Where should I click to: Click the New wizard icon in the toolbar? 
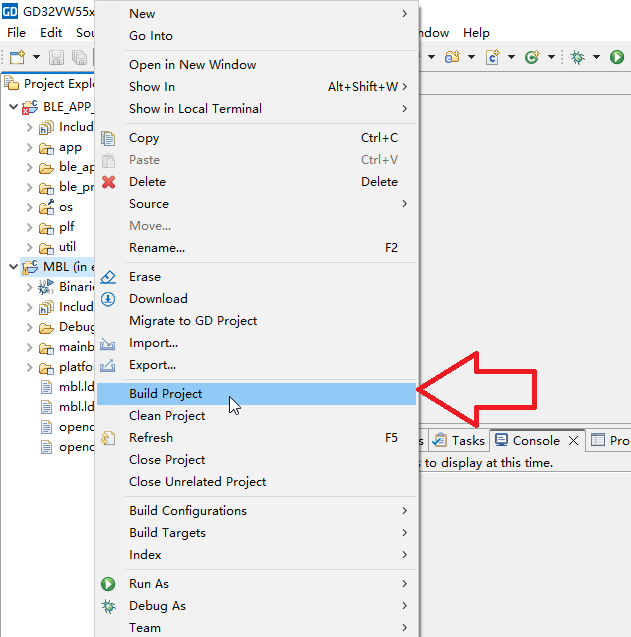coord(17,58)
